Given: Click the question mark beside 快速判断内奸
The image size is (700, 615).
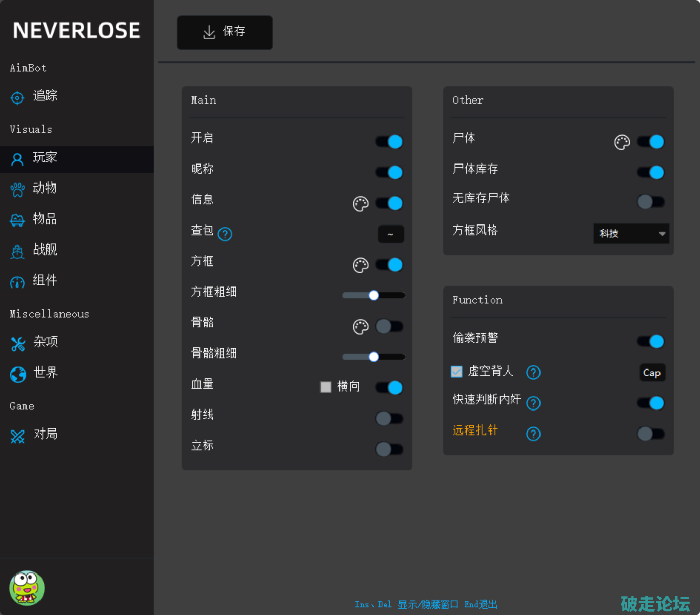Looking at the screenshot, I should pos(533,403).
